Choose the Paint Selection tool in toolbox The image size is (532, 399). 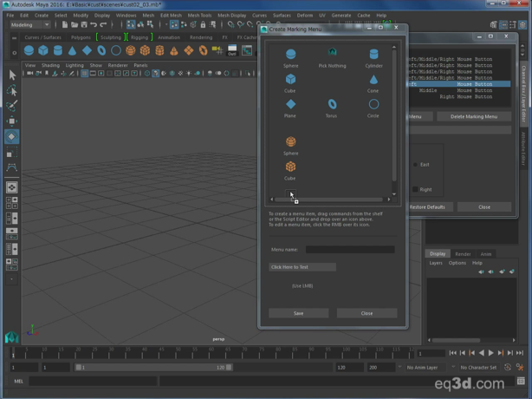click(x=12, y=106)
